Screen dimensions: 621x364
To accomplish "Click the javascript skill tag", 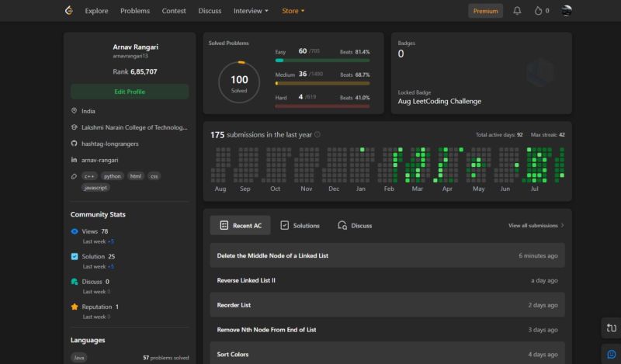I will tap(95, 188).
